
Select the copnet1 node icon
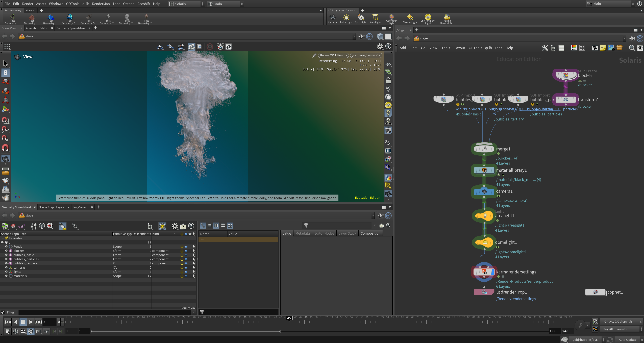tap(596, 292)
